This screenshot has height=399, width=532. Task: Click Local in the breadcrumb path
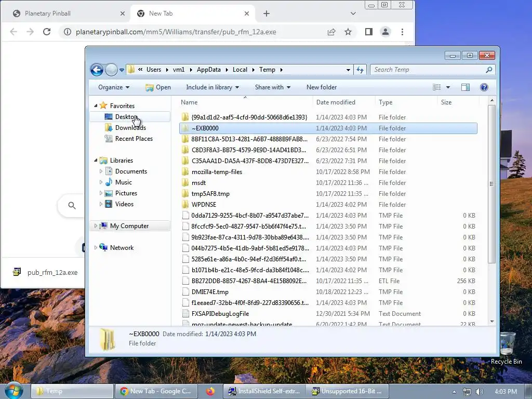click(x=240, y=70)
